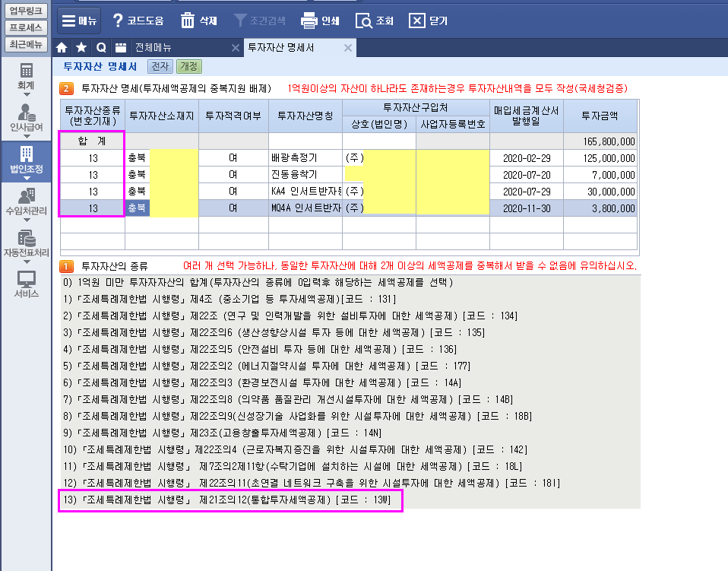Select the 진동융착기 asset name cell
This screenshot has width=728, height=571.
pyautogui.click(x=305, y=175)
